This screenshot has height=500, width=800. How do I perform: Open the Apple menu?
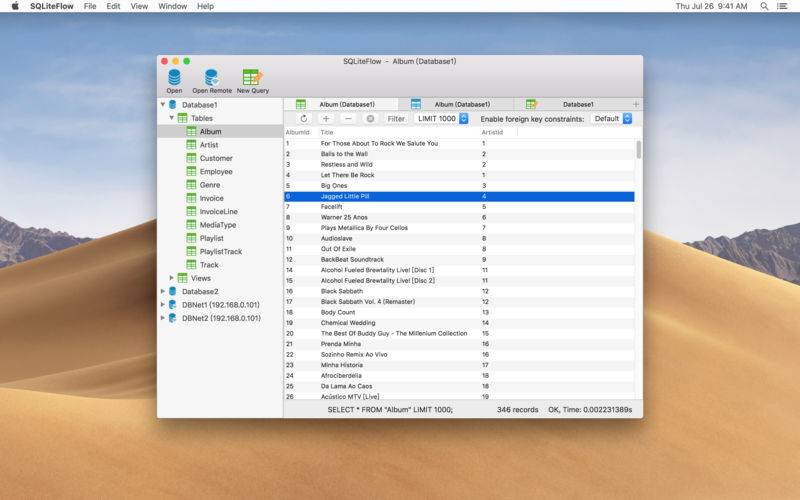(x=15, y=6)
